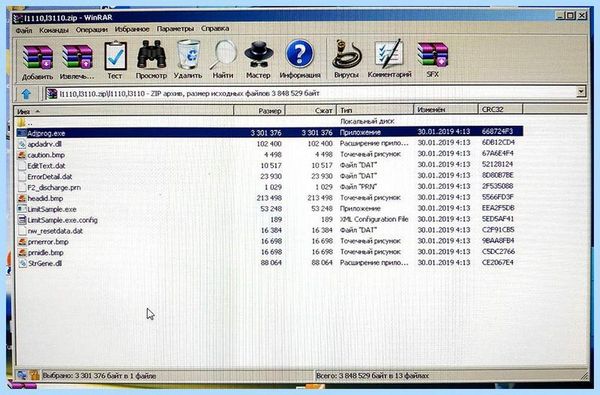The width and height of the screenshot is (600, 395).
Task: Go up one level with arrow icon
Action: pyautogui.click(x=26, y=93)
